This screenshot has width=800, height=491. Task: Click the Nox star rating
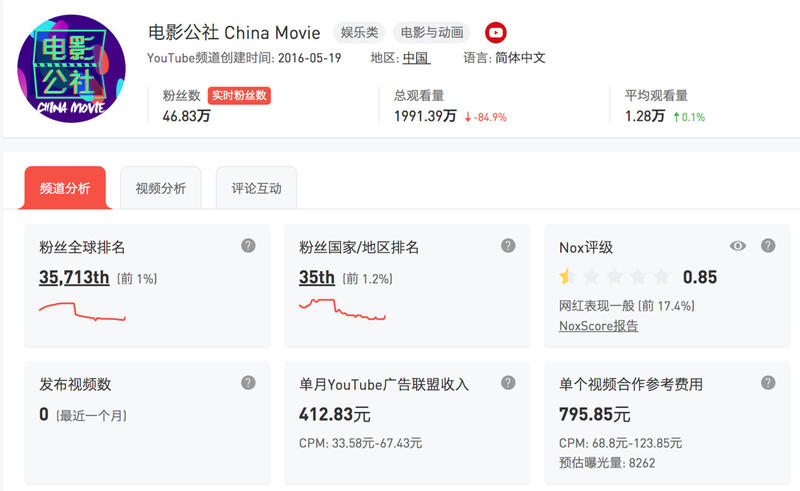pos(615,277)
